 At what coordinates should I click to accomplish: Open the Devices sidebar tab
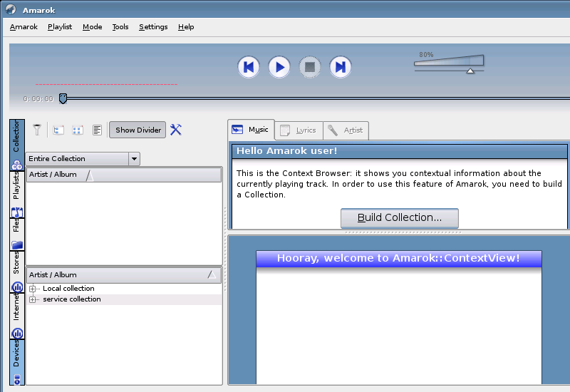[x=16, y=362]
